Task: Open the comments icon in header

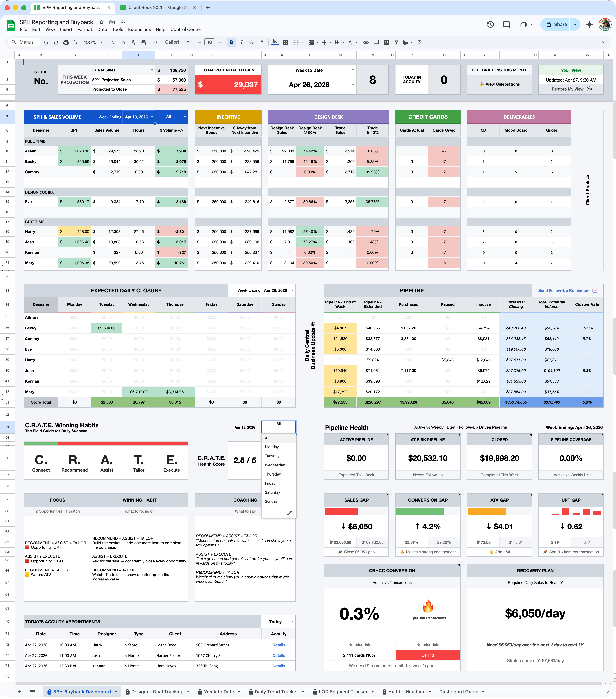Action: 506,25
